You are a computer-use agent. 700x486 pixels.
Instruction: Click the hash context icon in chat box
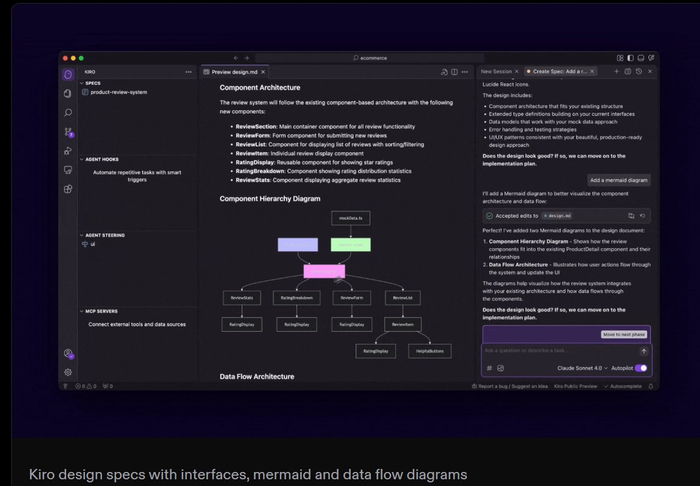[489, 368]
